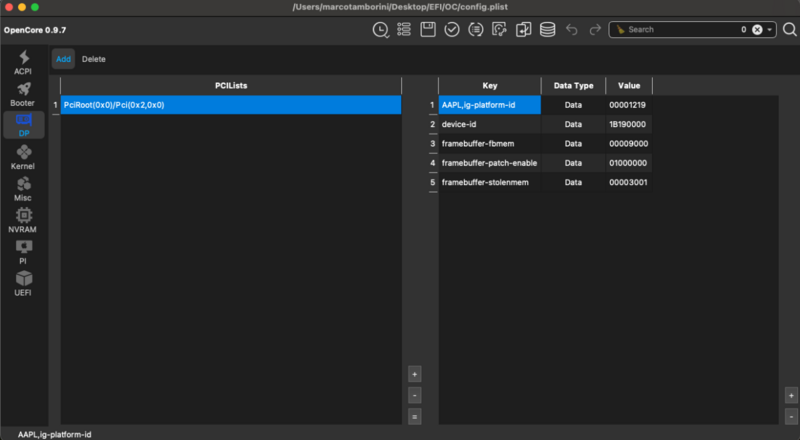Go to the NVRAM section
The image size is (800, 440).
click(x=23, y=220)
